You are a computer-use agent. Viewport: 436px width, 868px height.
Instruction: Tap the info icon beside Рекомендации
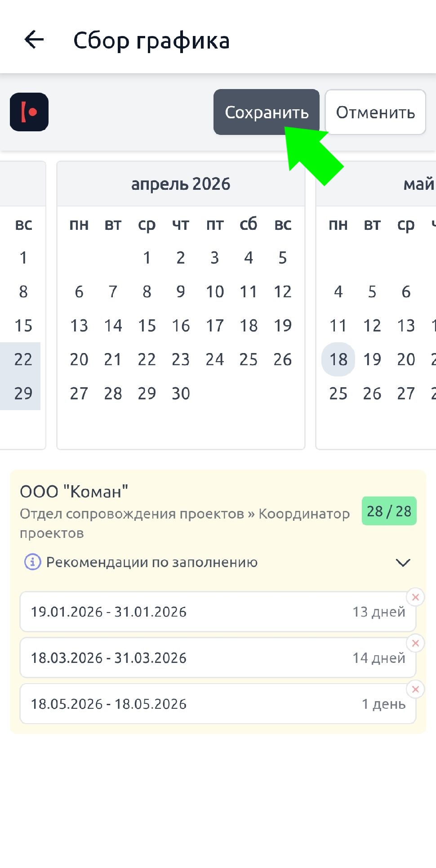click(32, 562)
